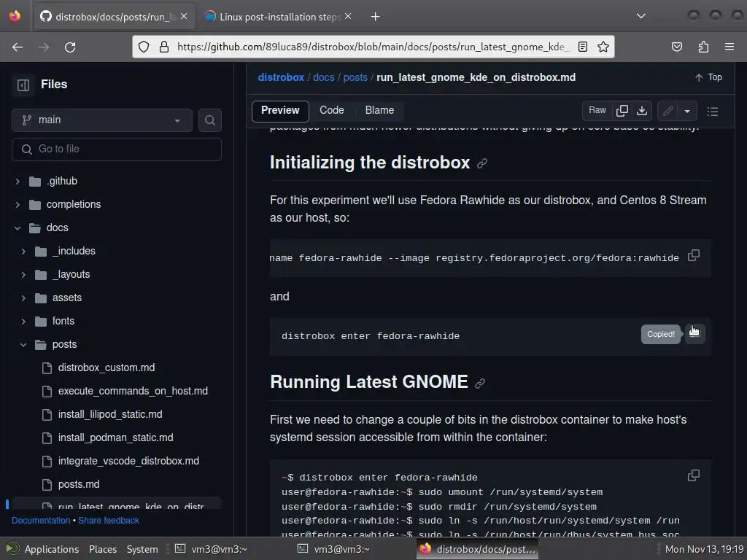Open install_lilipod_static.md file
This screenshot has width=747, height=560.
coord(110,414)
